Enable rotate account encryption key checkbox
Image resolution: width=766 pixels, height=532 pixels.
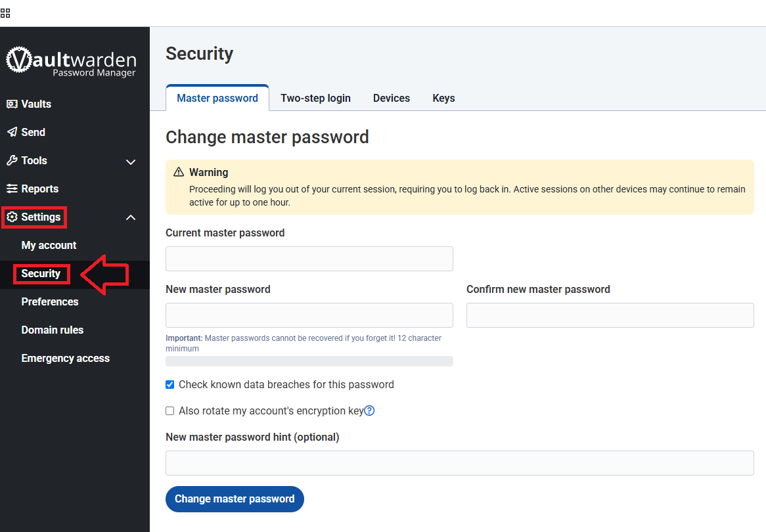pyautogui.click(x=170, y=411)
